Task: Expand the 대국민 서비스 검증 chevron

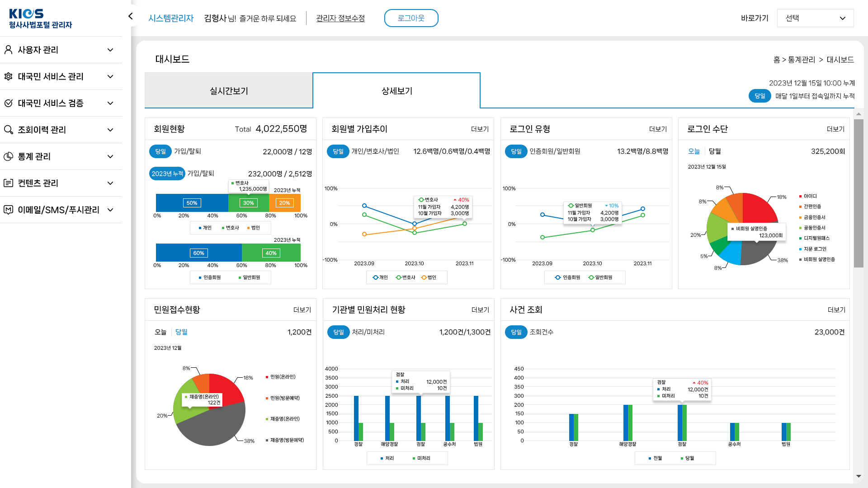Action: 110,103
